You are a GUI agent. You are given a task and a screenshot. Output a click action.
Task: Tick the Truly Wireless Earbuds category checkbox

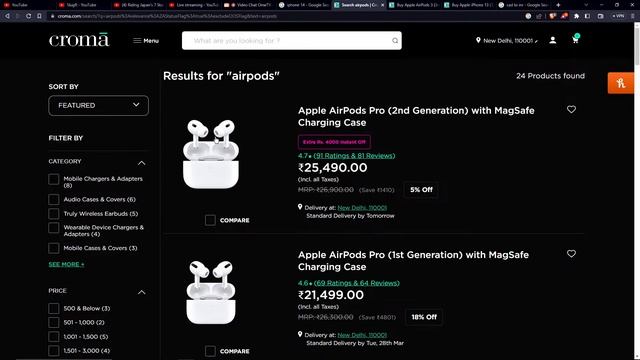[x=53, y=213]
